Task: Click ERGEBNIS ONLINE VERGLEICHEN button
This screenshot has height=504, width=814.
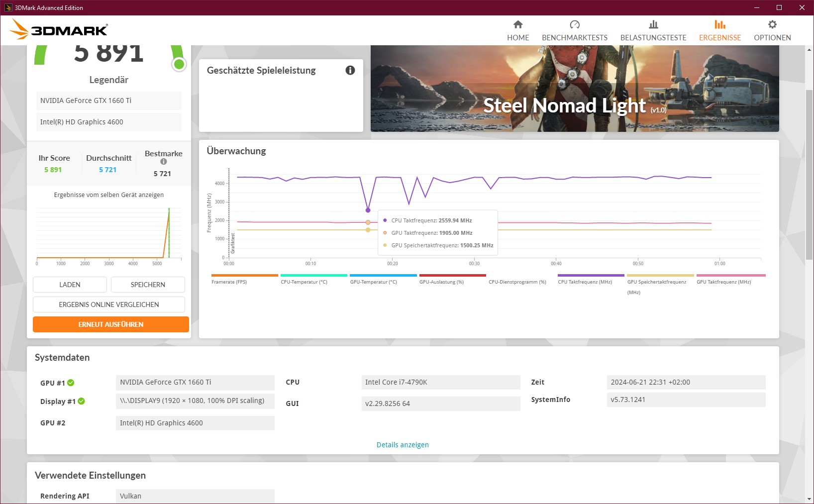Action: [x=109, y=304]
